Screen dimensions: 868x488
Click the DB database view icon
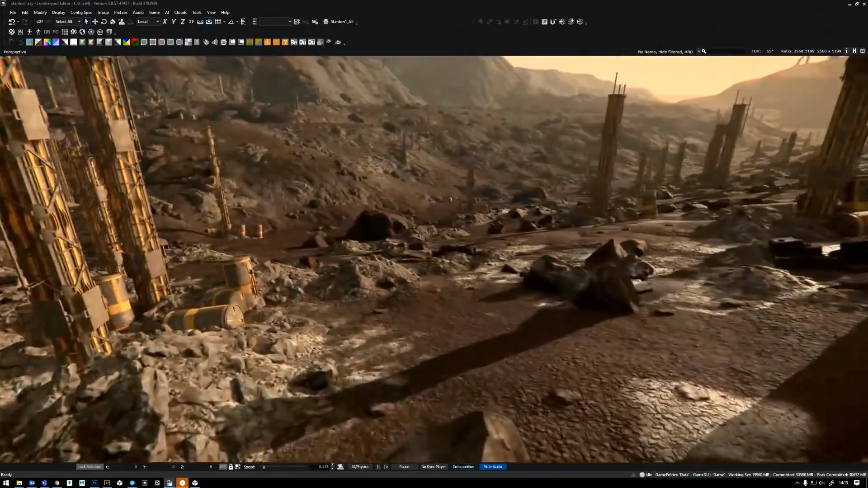click(47, 32)
